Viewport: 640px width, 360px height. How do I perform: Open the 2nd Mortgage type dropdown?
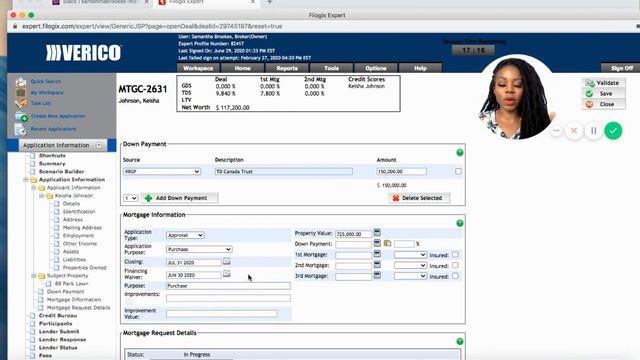410,265
